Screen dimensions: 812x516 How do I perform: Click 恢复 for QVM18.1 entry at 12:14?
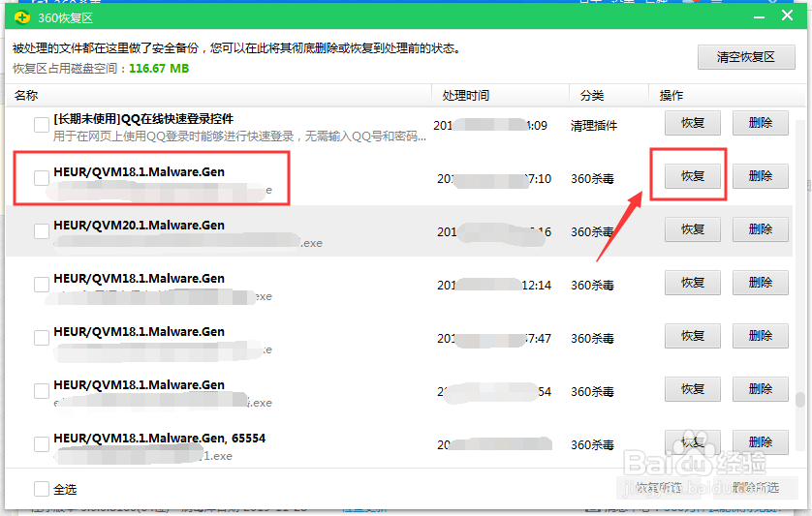tap(693, 283)
